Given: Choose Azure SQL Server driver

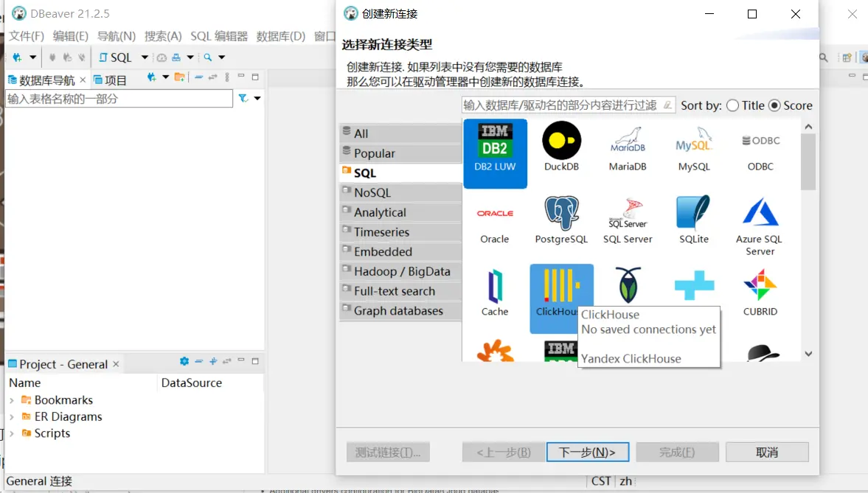Looking at the screenshot, I should click(760, 225).
